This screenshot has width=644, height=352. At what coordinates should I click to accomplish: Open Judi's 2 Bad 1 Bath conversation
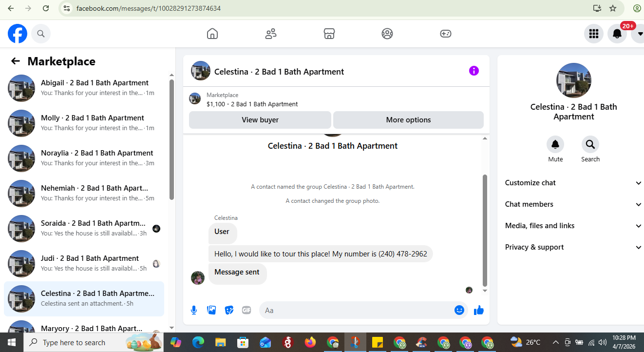coord(84,264)
